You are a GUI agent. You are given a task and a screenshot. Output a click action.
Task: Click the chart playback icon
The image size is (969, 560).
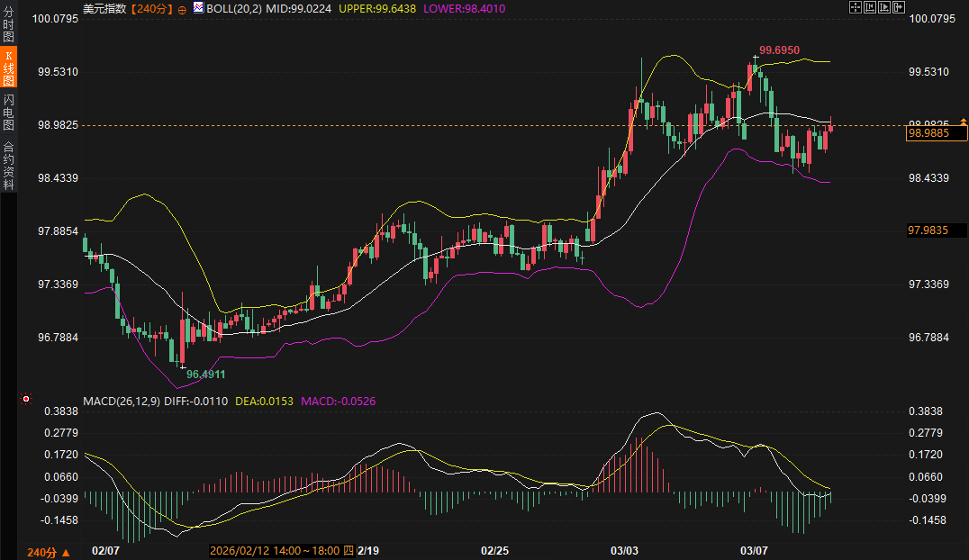(x=883, y=7)
